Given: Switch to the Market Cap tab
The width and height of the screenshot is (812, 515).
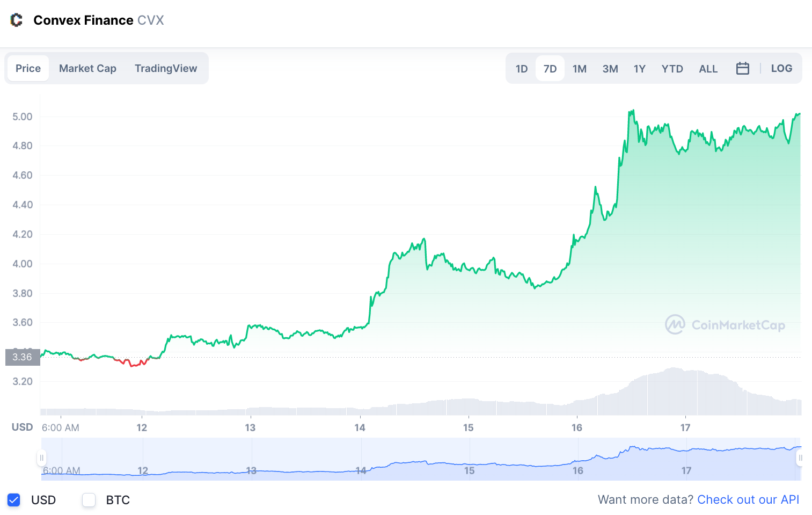Looking at the screenshot, I should coord(87,68).
